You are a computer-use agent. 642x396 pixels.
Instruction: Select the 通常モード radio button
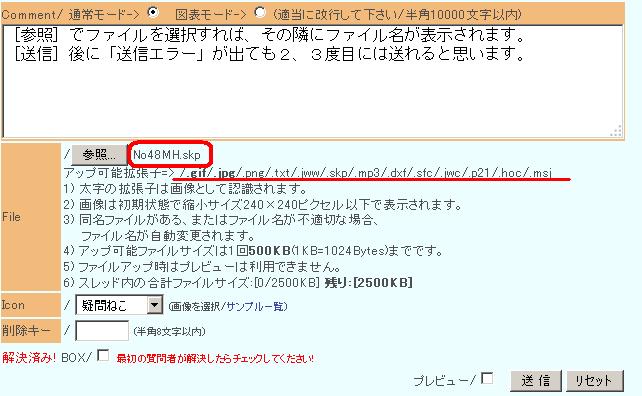coord(153,12)
